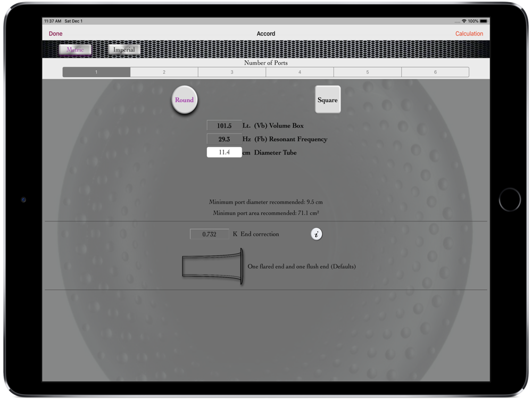Set number of ports to 5

pos(368,72)
